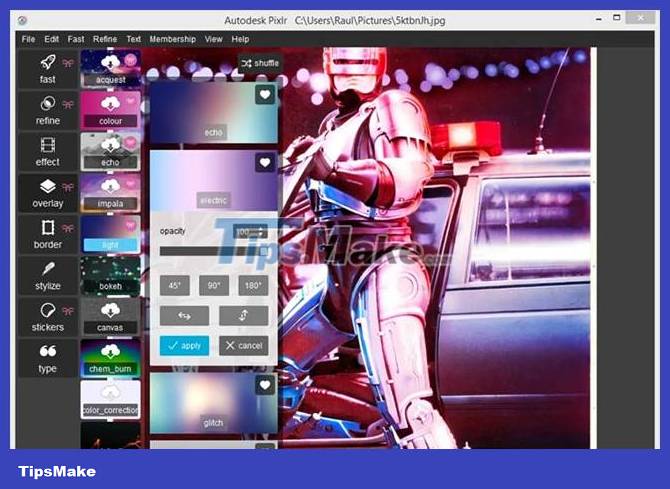Image resolution: width=670 pixels, height=489 pixels.
Task: Favorite the glitch overlay with heart
Action: pos(264,386)
